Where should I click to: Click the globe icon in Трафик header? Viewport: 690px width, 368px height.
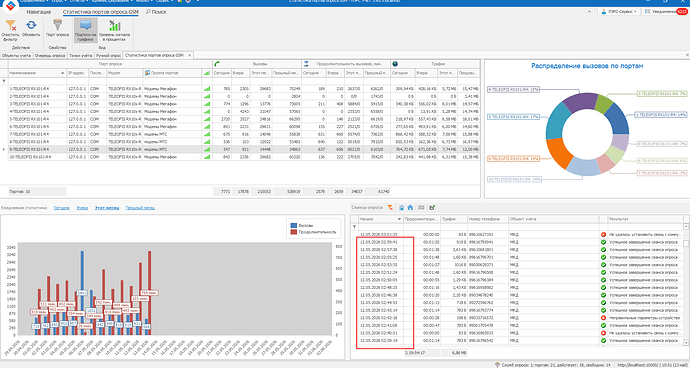pyautogui.click(x=395, y=64)
